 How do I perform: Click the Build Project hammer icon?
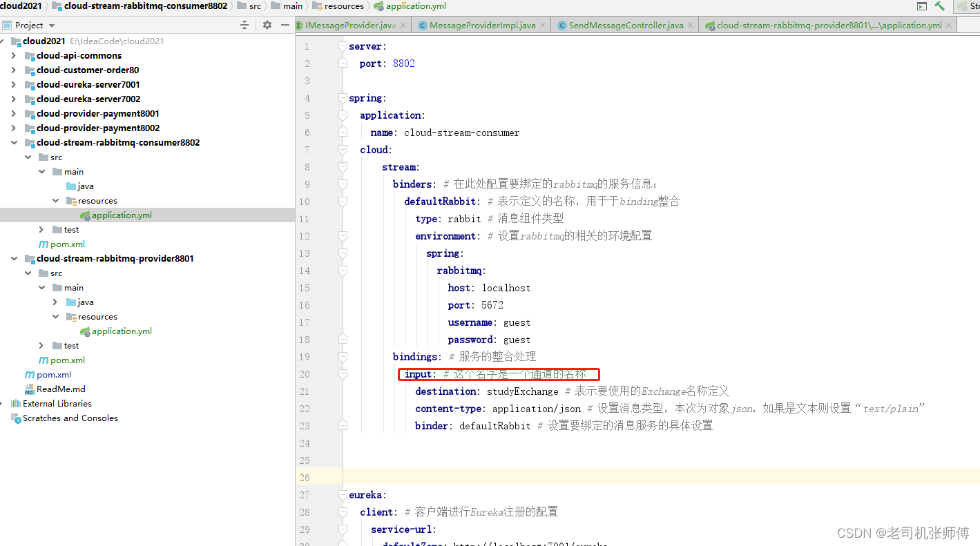coord(940,6)
